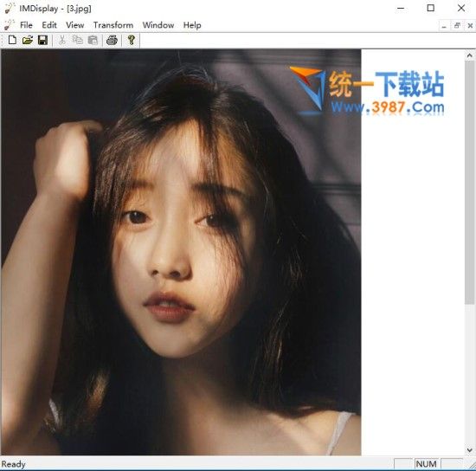The width and height of the screenshot is (476, 471).
Task: Click the Copy toolbar icon
Action: tap(78, 40)
